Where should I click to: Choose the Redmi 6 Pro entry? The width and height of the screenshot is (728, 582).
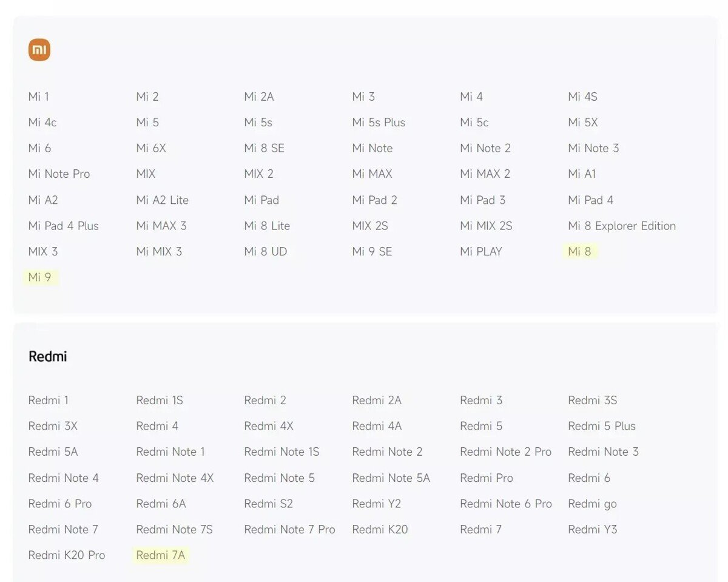click(x=60, y=504)
